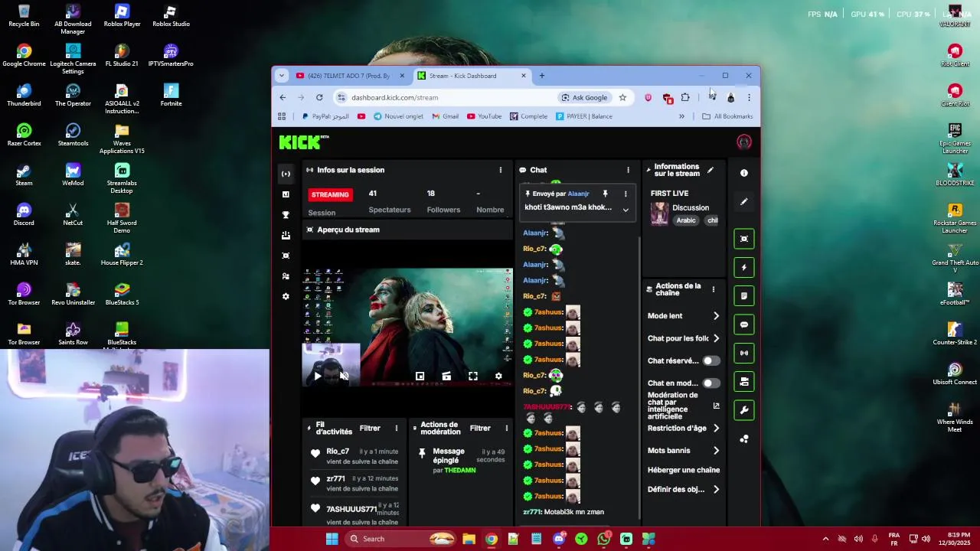Open the Gmail bookmark

pos(445,116)
